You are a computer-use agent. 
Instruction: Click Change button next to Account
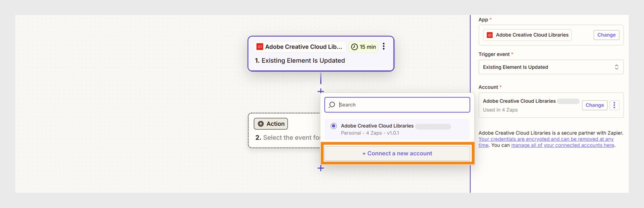click(594, 105)
